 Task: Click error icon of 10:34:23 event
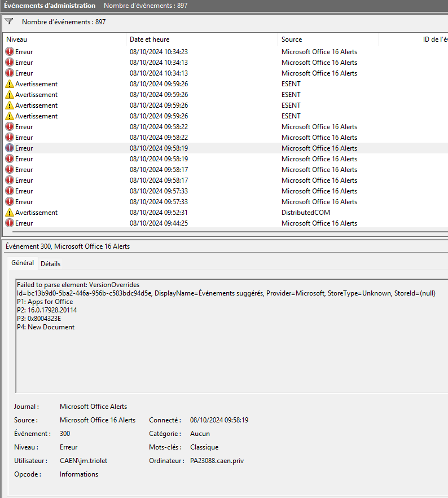[10, 51]
